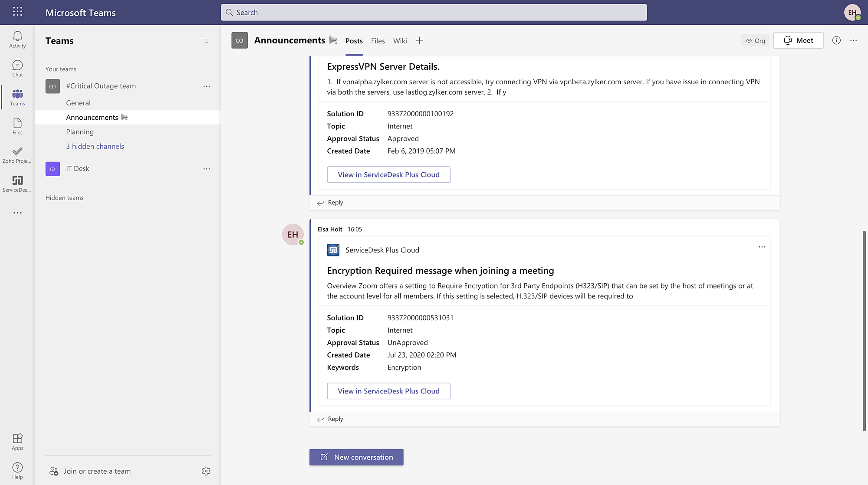Click Solution ID 93372000000531031
This screenshot has width=868, height=485.
tap(421, 318)
